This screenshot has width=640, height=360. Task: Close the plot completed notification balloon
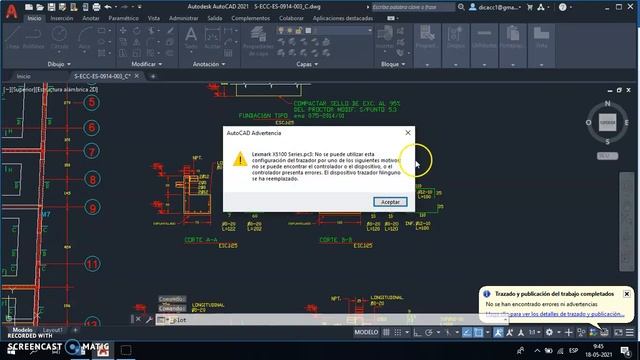627,294
